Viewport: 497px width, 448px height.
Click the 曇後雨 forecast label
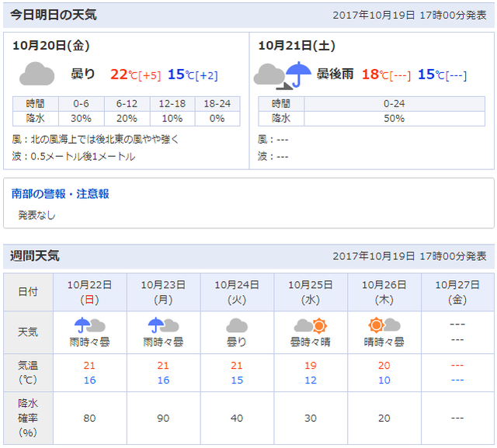pyautogui.click(x=335, y=74)
